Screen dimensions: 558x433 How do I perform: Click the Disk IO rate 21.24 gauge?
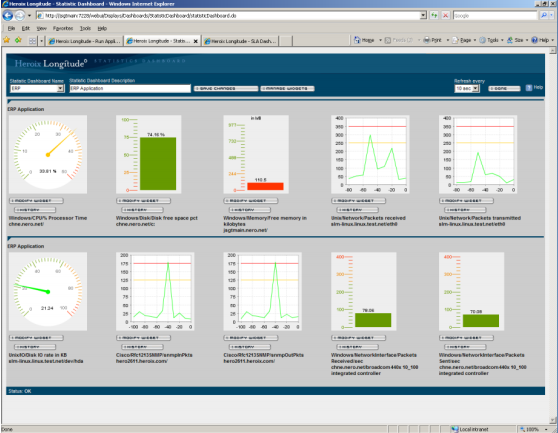48,291
